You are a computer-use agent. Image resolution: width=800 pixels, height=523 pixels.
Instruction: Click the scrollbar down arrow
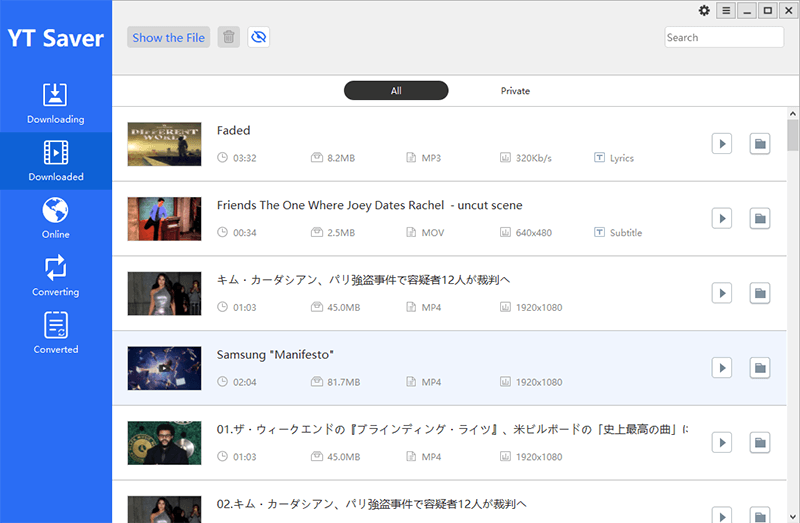point(792,517)
